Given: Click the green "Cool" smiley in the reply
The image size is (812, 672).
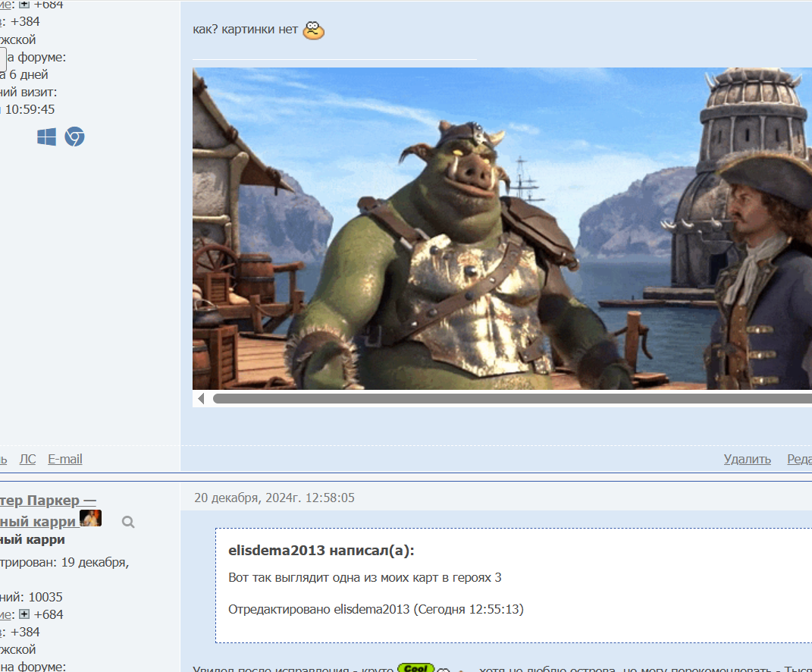Looking at the screenshot, I should (x=415, y=668).
